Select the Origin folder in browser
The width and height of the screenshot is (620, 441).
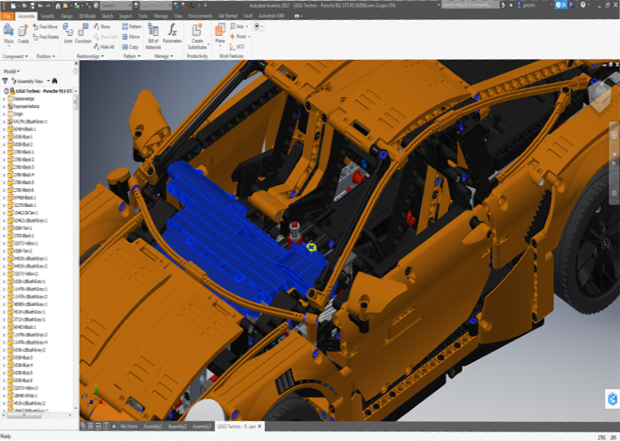click(x=18, y=114)
